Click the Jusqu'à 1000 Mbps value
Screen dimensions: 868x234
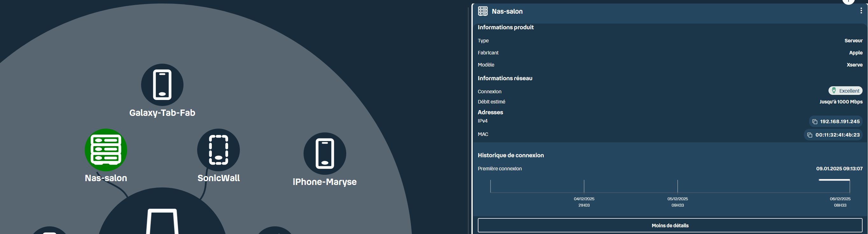pos(841,102)
